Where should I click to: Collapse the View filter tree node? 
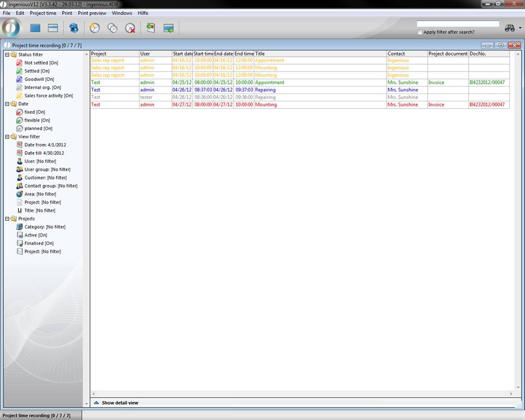[7, 137]
